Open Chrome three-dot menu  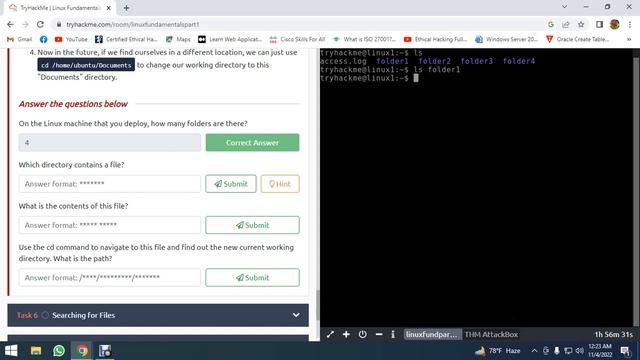click(x=630, y=24)
